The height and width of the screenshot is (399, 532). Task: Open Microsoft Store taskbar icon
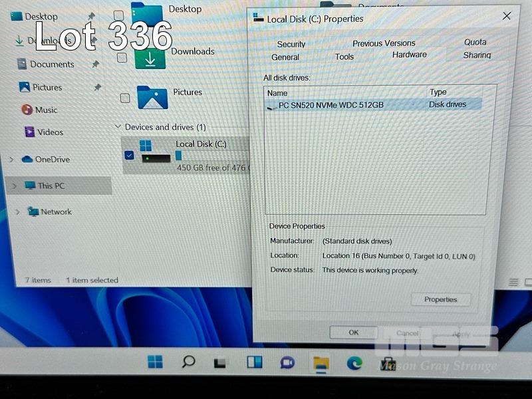pyautogui.click(x=388, y=363)
